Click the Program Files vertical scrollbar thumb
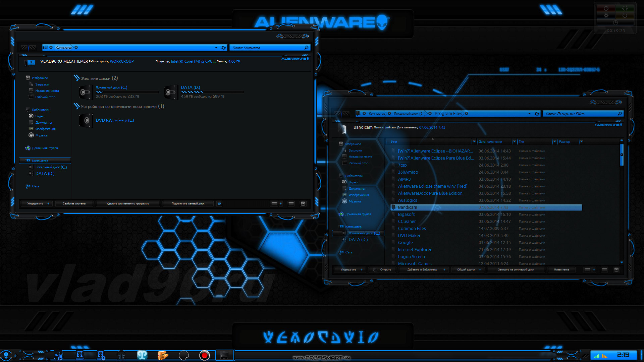644x362 pixels. tap(622, 155)
